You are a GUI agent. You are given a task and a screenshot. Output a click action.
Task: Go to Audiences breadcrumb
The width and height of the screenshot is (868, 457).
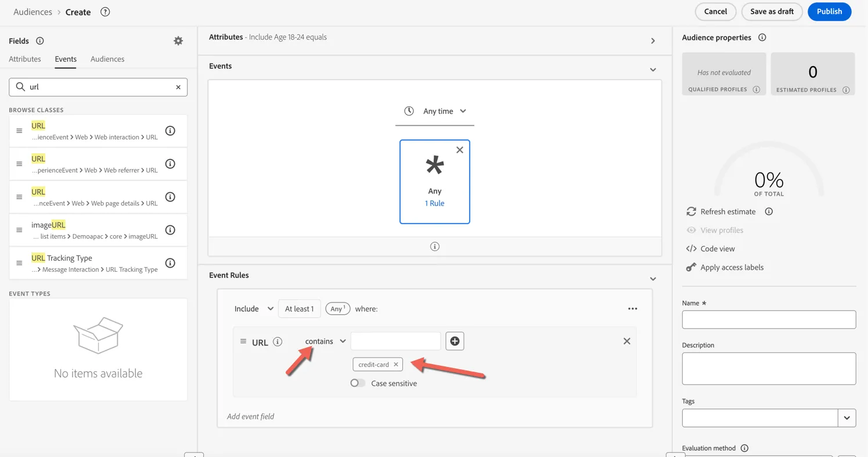33,12
